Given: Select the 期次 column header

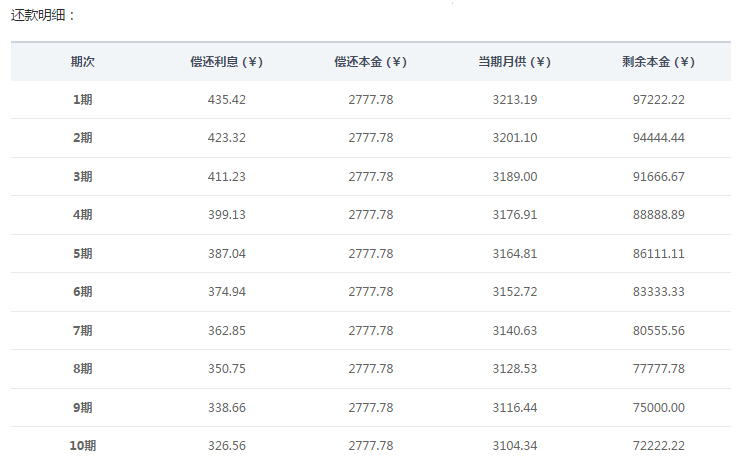Looking at the screenshot, I should tap(83, 62).
